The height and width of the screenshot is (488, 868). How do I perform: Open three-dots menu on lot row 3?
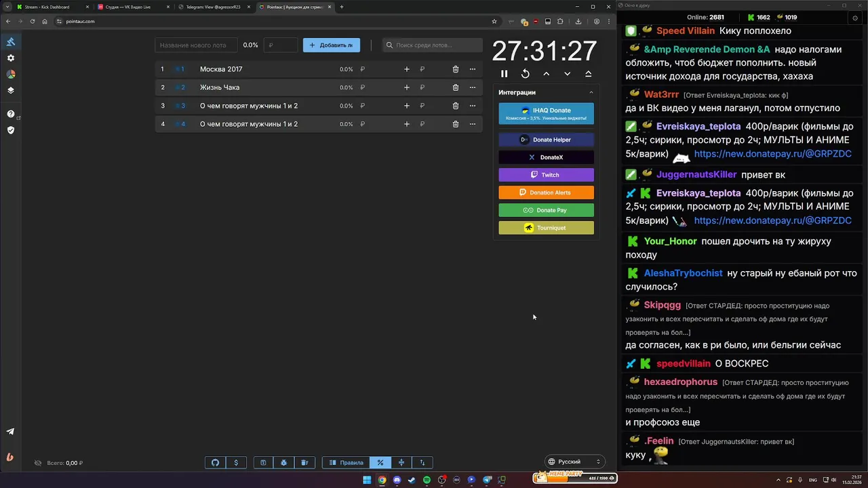(473, 106)
